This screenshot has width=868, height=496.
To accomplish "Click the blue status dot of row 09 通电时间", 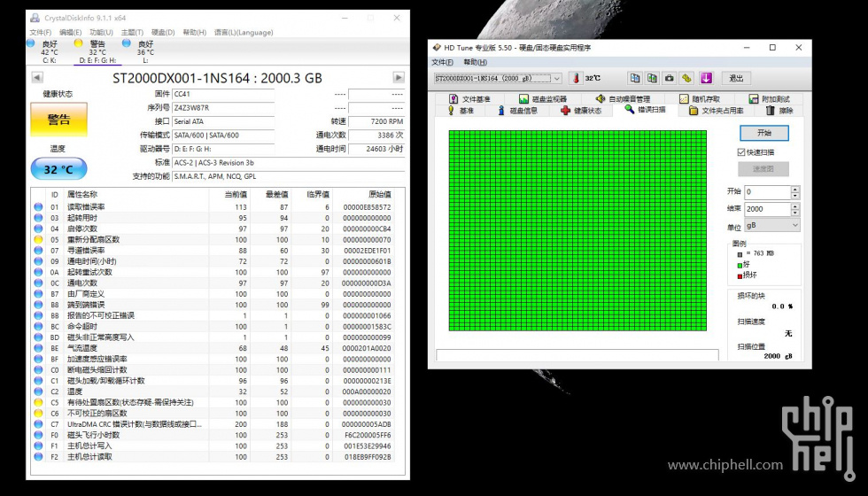I will pos(38,261).
